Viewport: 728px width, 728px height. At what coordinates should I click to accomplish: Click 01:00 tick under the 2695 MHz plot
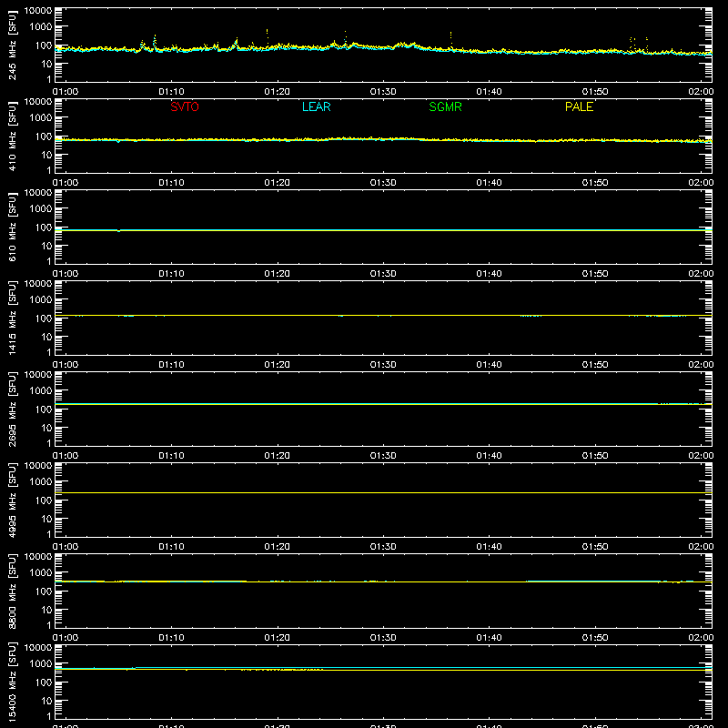tap(65, 456)
